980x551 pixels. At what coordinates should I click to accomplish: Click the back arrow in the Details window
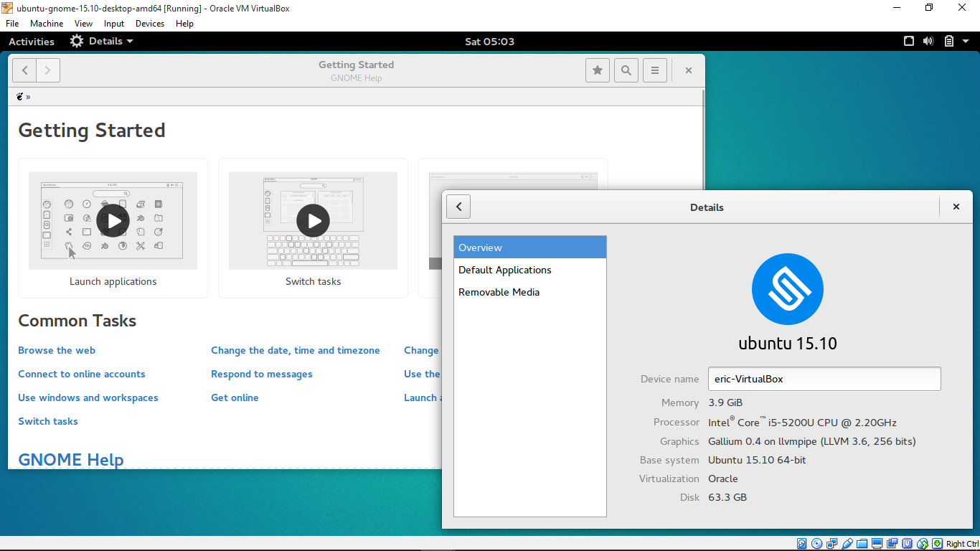click(x=458, y=207)
